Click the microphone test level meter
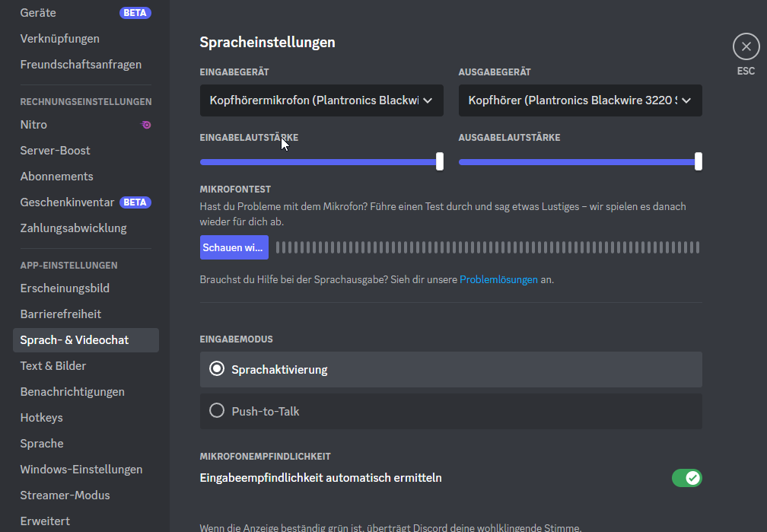Screen dimensions: 767x532 click(487, 247)
